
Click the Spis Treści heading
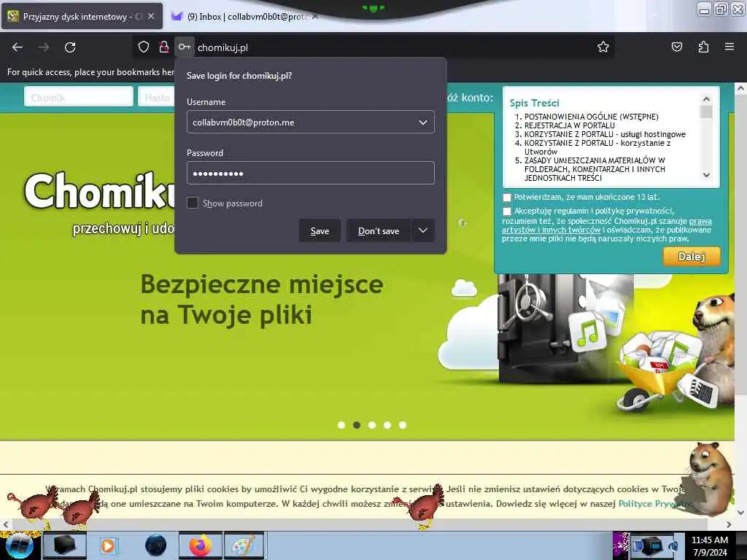coord(534,103)
